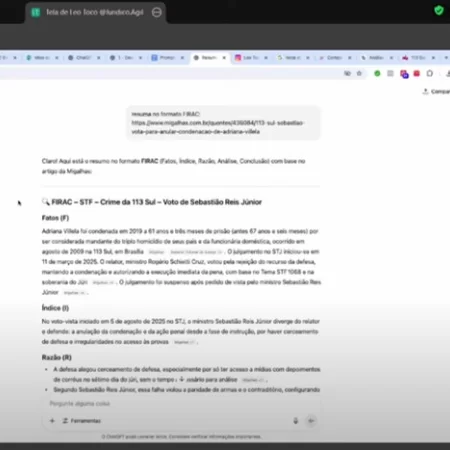Switch to the Instagram browser tab
The image size is (450, 450).
[251, 58]
